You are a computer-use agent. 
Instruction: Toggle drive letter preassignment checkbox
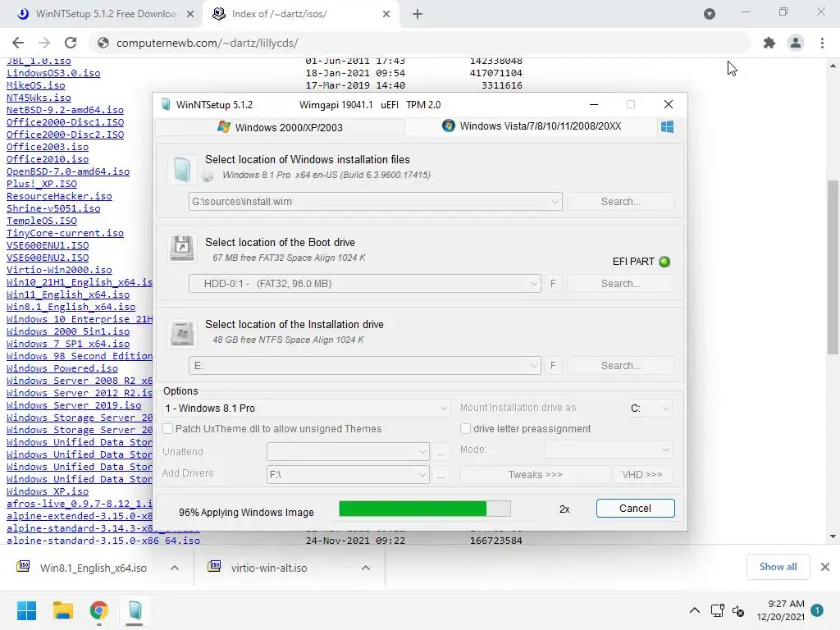(x=466, y=428)
